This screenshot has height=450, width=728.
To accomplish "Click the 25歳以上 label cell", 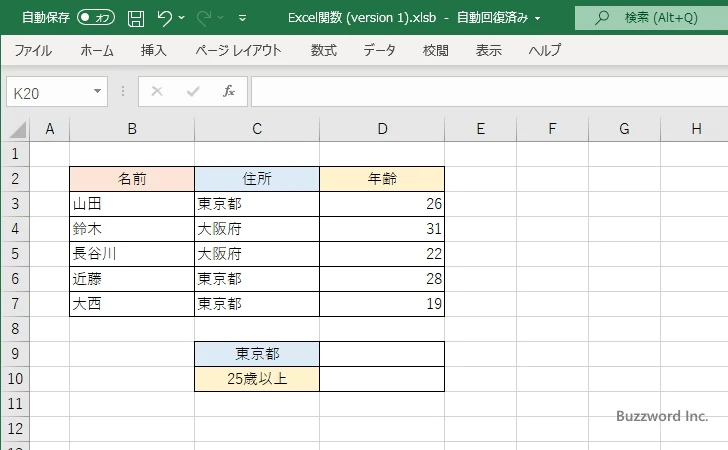I will [257, 379].
